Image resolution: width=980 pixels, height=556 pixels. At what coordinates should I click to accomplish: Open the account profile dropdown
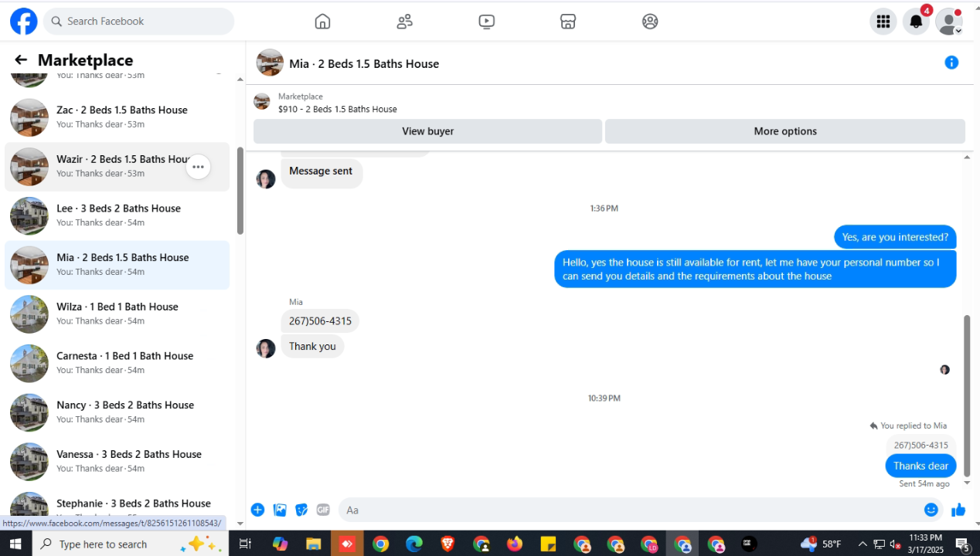point(949,22)
